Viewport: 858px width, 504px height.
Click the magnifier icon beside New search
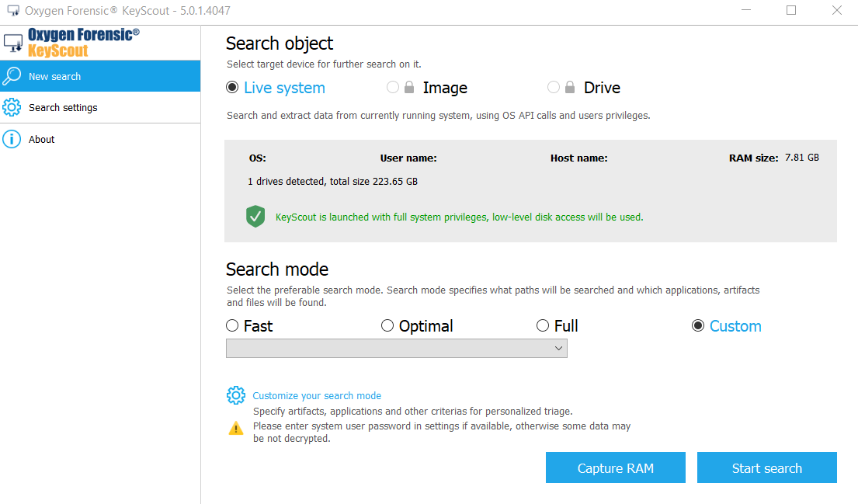coord(12,76)
